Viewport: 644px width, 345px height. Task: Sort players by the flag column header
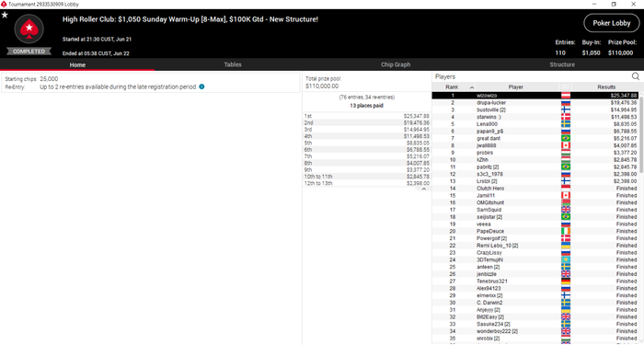565,87
